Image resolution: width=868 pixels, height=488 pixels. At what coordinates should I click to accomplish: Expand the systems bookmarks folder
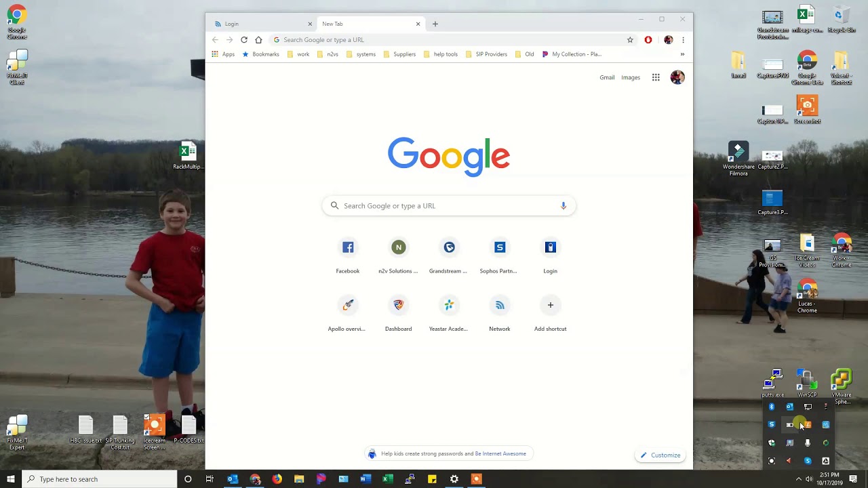click(x=361, y=54)
